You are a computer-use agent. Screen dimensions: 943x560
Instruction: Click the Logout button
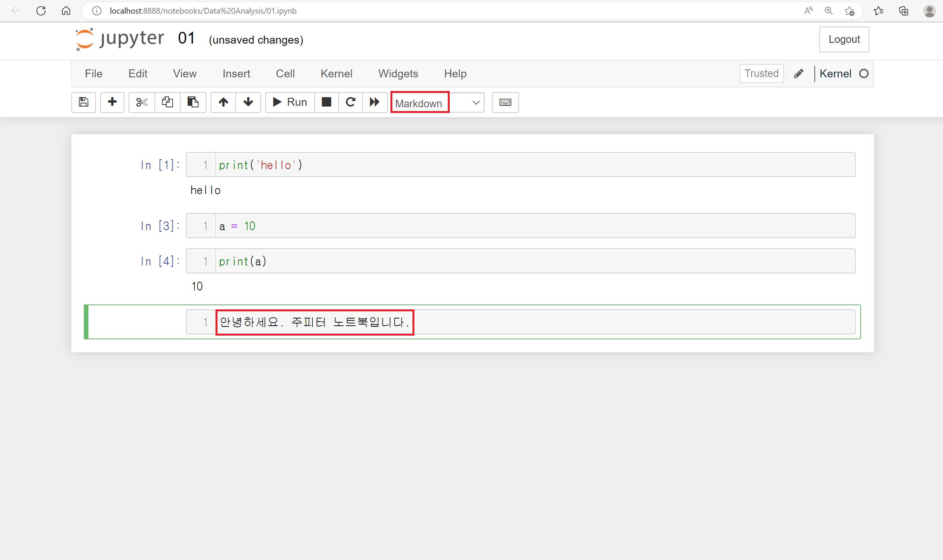point(844,39)
